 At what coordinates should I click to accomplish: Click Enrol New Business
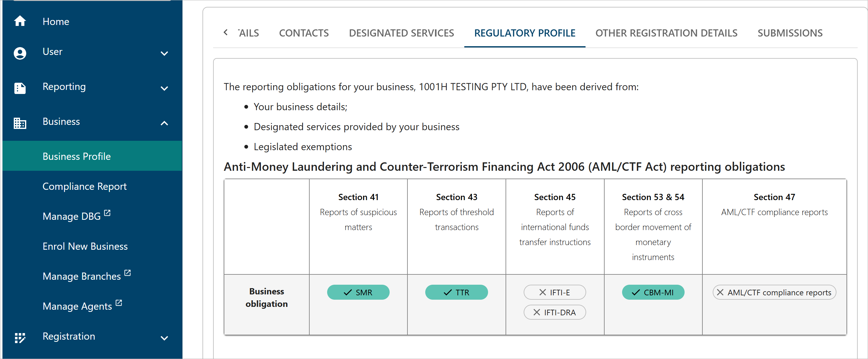click(x=85, y=246)
